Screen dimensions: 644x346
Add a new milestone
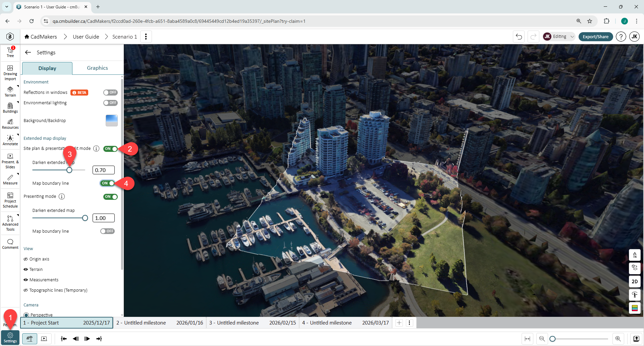click(399, 323)
